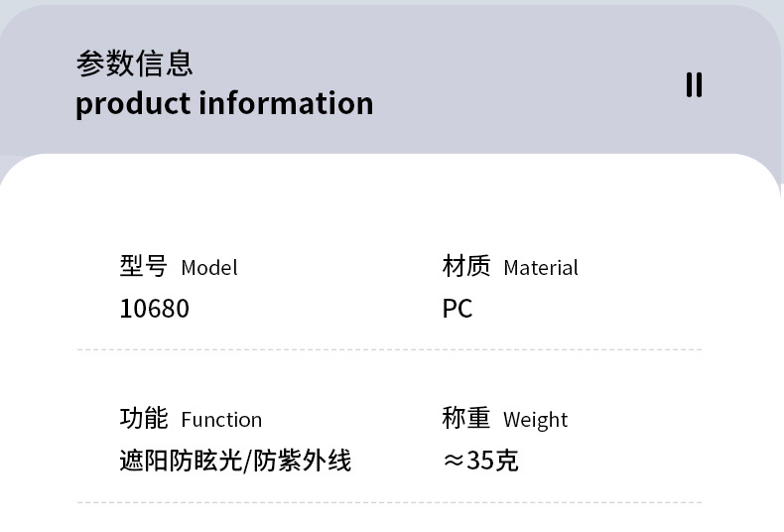Click the 'product information' title
This screenshot has height=532, width=784.
[x=224, y=103]
